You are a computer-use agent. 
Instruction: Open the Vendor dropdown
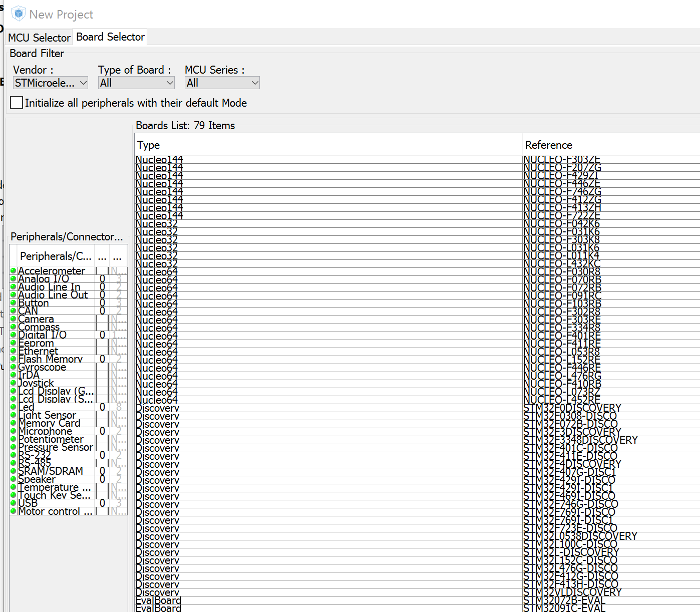coord(51,83)
